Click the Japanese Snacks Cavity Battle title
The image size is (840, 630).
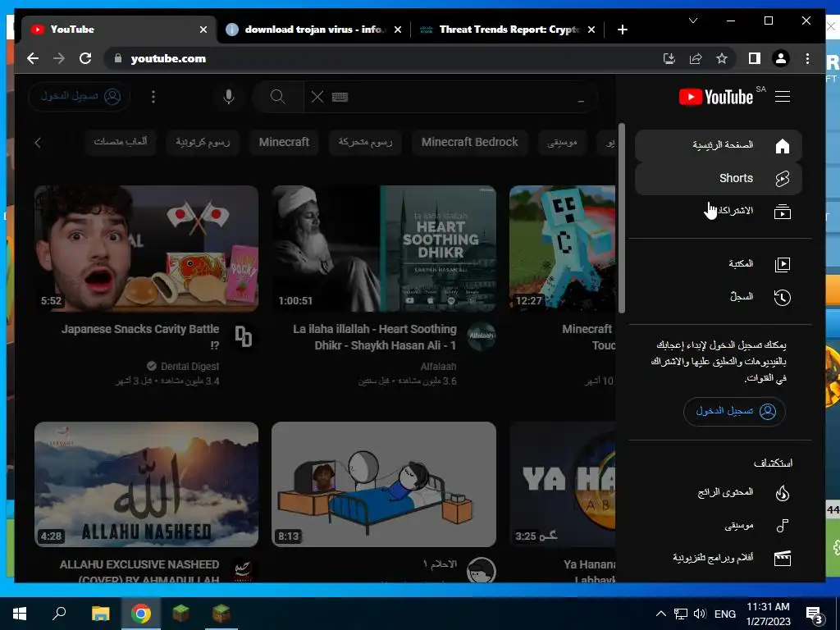(139, 337)
